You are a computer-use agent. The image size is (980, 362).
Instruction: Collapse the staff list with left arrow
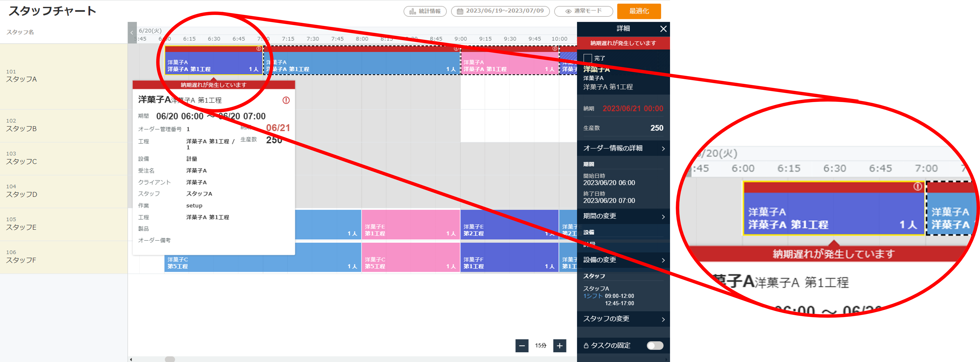(132, 33)
